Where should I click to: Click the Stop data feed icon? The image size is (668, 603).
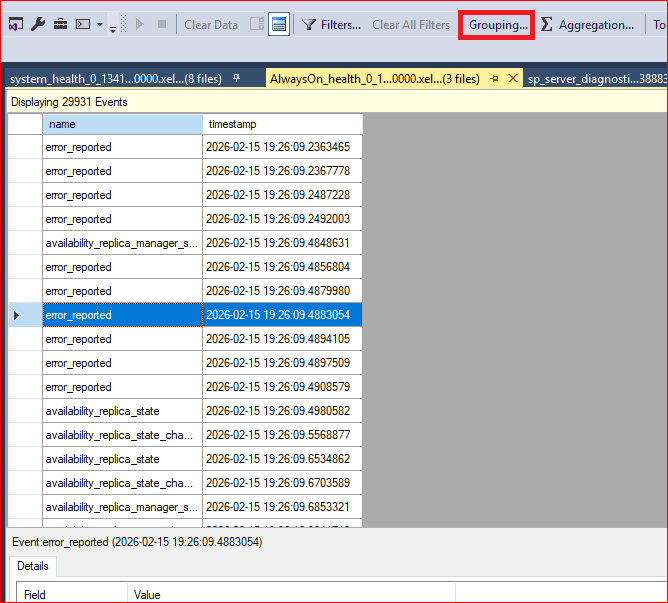[x=161, y=24]
